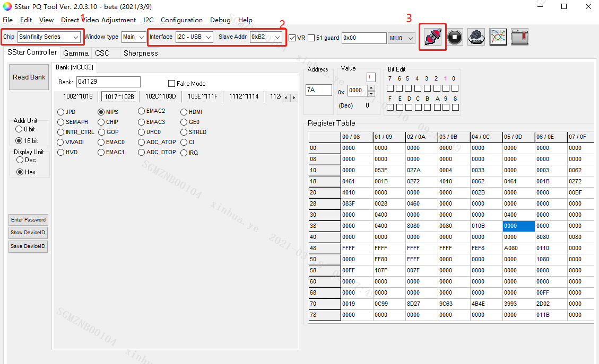Select the HDMI bank radio button
This screenshot has width=599, height=364.
pos(184,112)
